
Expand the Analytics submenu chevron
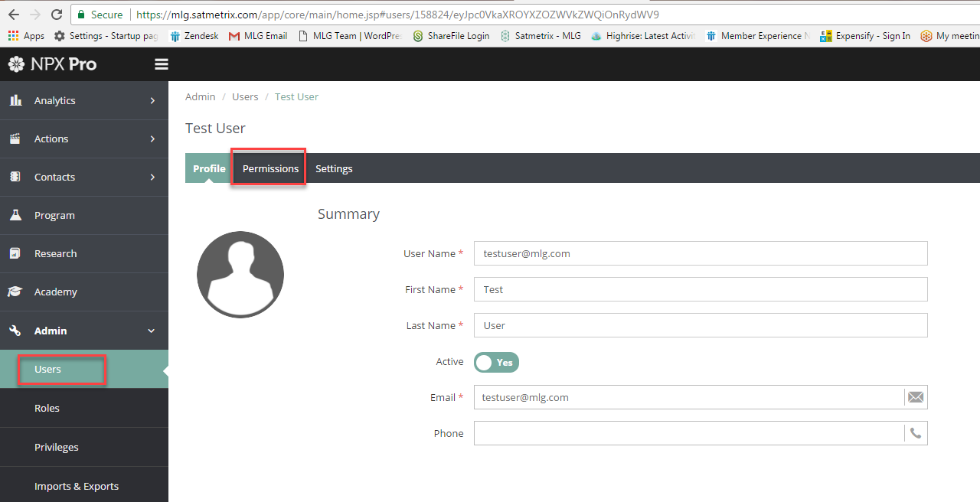click(152, 100)
